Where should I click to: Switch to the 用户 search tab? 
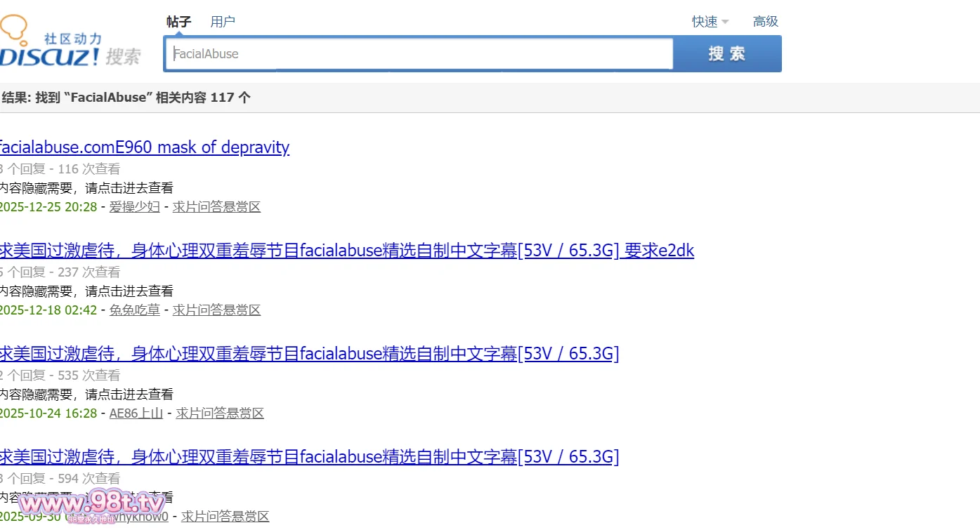pos(223,22)
